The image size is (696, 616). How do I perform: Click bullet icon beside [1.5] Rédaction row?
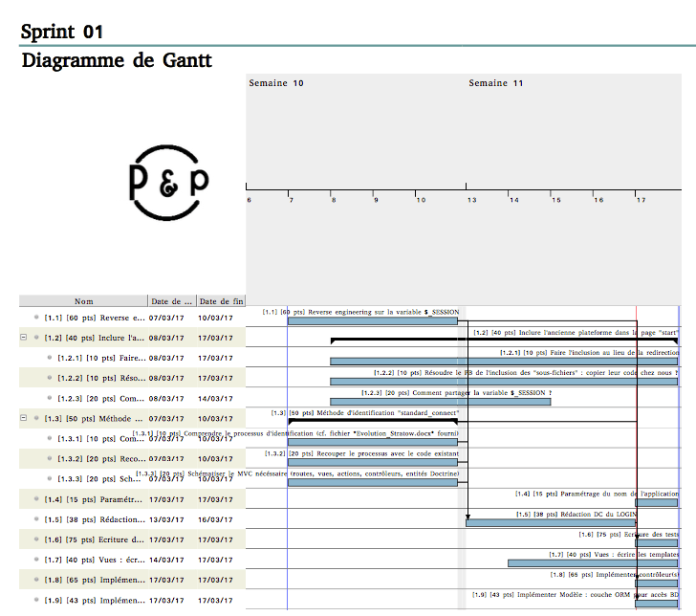pyautogui.click(x=36, y=519)
